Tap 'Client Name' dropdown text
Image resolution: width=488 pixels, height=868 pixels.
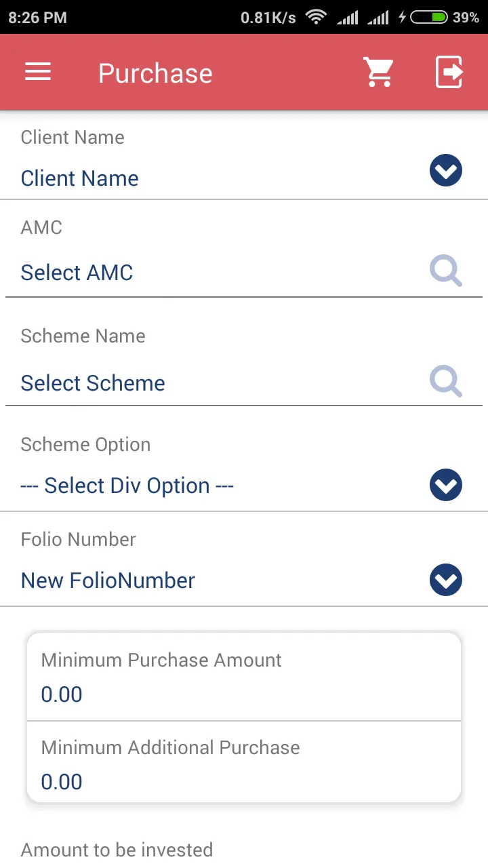pyautogui.click(x=80, y=178)
